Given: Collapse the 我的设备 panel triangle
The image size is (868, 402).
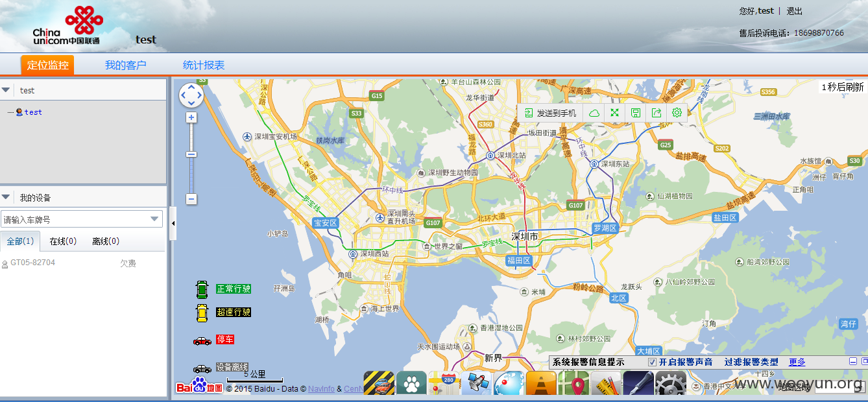Looking at the screenshot, I should tap(5, 197).
